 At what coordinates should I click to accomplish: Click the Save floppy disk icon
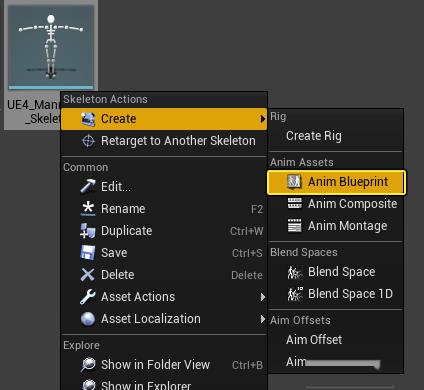[x=88, y=252]
